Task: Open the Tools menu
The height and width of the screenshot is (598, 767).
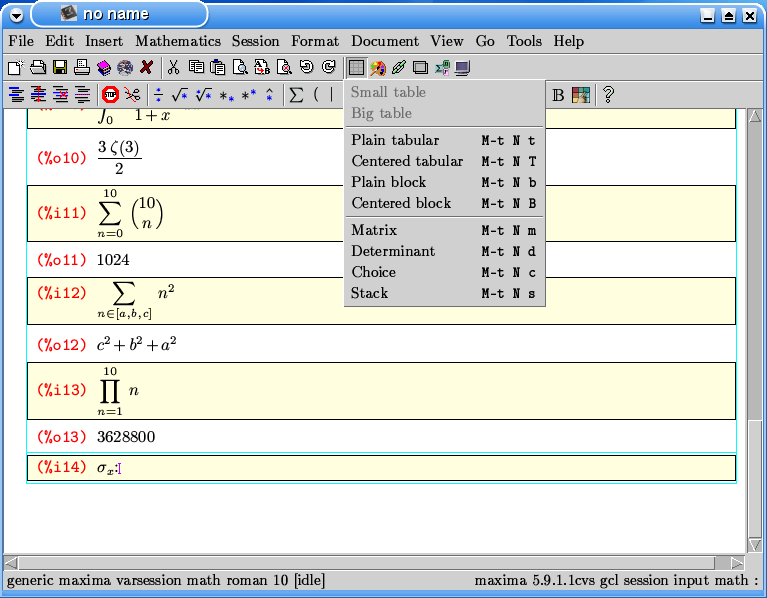Action: click(524, 41)
